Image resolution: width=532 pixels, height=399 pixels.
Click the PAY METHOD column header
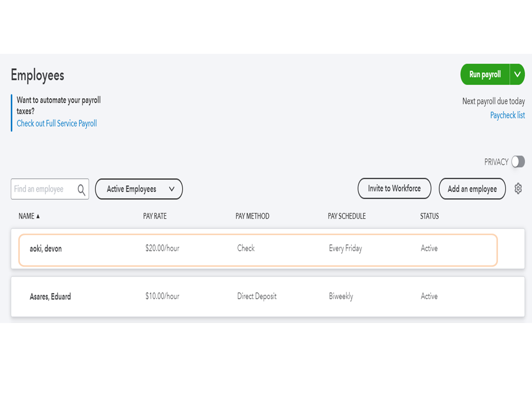point(252,216)
